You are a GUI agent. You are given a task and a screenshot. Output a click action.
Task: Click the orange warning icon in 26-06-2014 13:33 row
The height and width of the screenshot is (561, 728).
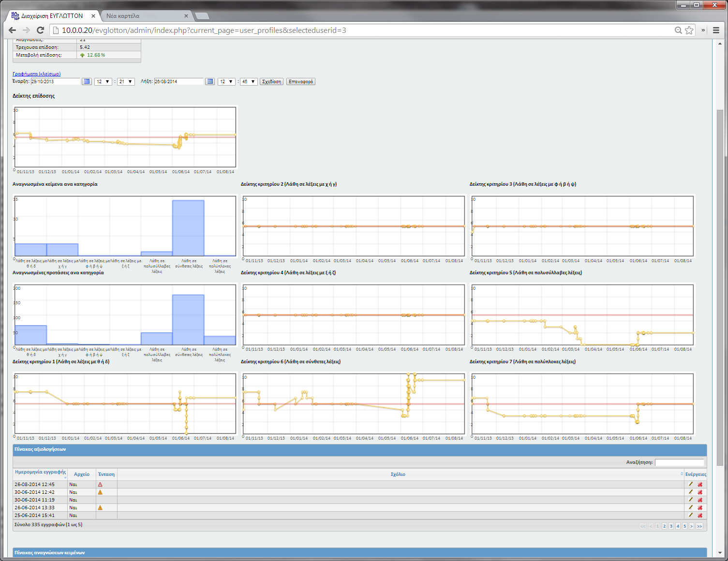coord(100,507)
